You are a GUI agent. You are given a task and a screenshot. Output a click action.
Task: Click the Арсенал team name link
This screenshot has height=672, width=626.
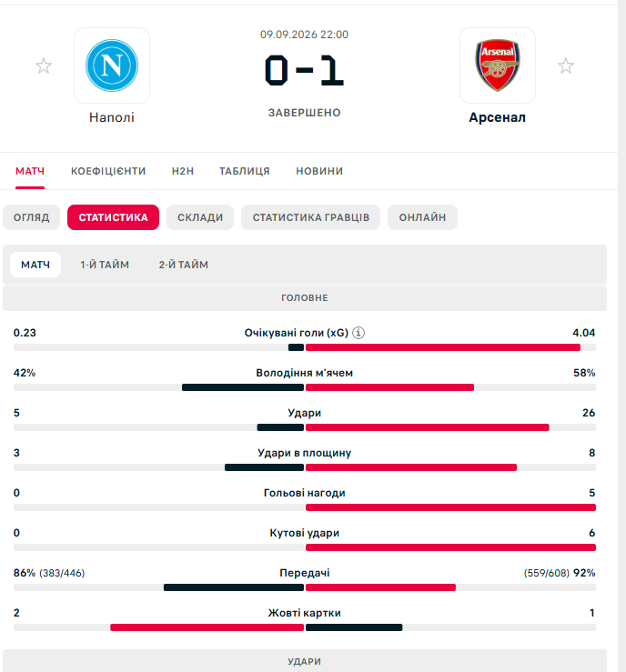tap(498, 117)
